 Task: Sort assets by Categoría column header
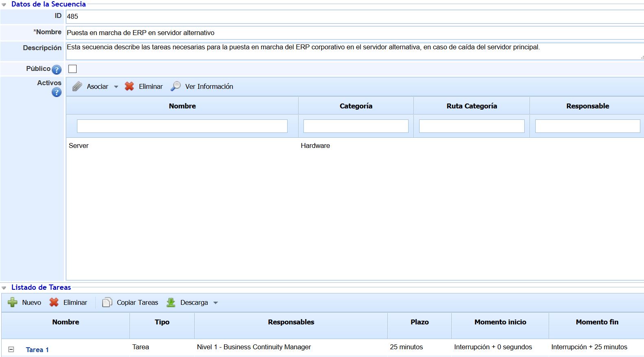[x=356, y=106]
